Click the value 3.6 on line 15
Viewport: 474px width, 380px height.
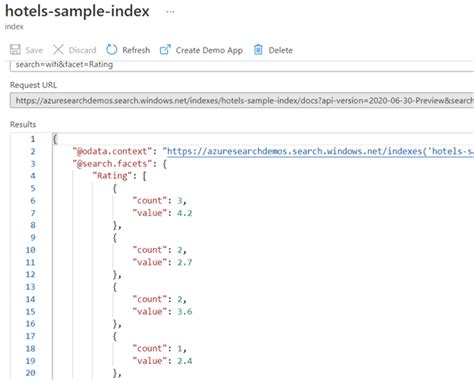click(x=185, y=312)
